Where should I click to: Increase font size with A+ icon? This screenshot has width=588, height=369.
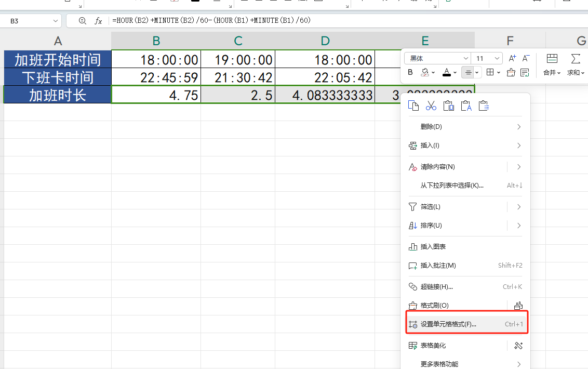click(x=512, y=58)
